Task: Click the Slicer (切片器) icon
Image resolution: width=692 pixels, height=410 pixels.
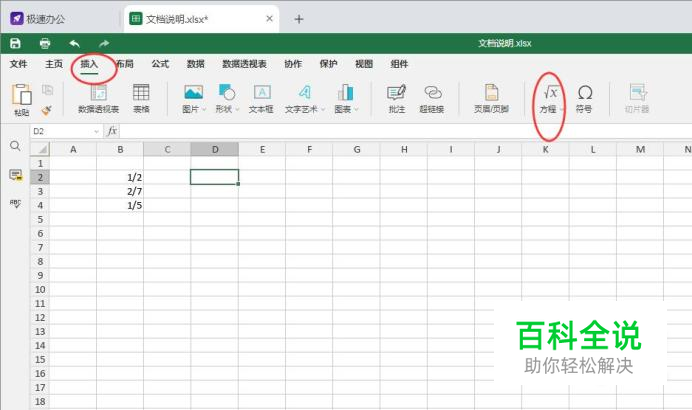Action: [638, 92]
